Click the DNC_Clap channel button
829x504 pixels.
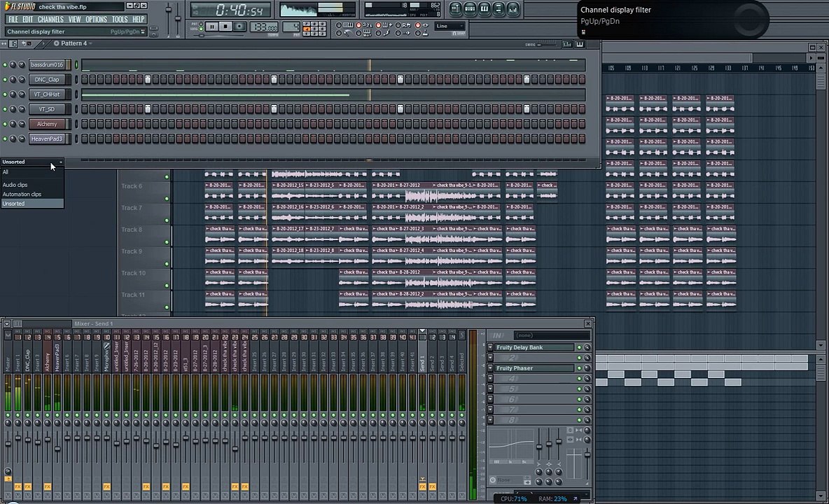[x=47, y=79]
